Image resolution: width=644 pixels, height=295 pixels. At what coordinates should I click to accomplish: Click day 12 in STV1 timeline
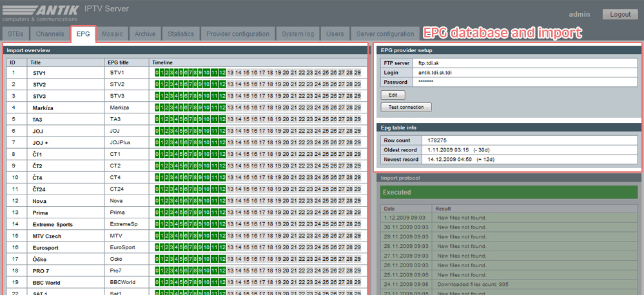(222, 73)
